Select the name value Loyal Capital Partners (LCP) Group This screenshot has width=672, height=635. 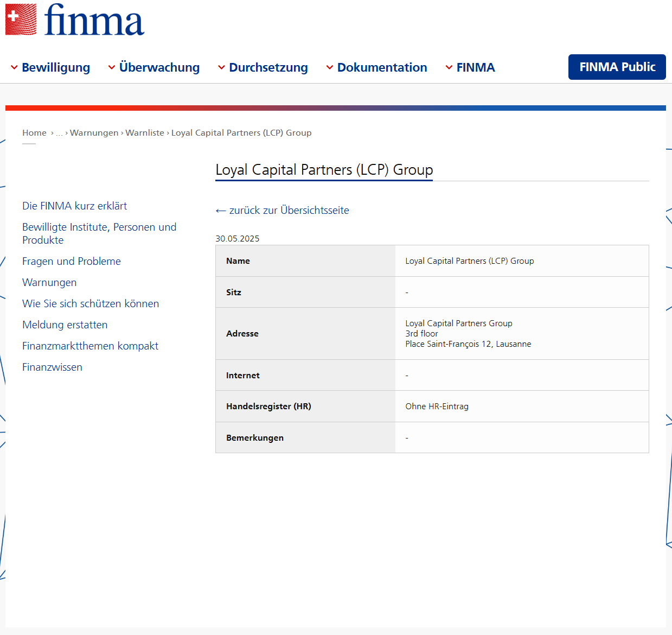[470, 261]
